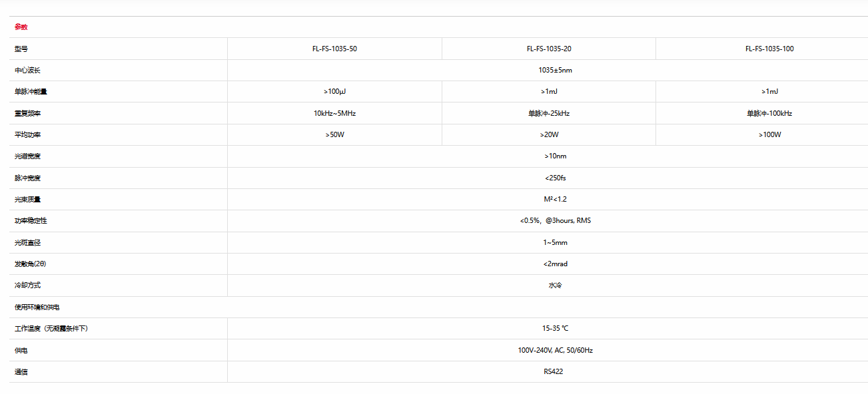The height and width of the screenshot is (394, 868).
Task: Select the 单脉冲-100kHz cell
Action: click(x=769, y=113)
